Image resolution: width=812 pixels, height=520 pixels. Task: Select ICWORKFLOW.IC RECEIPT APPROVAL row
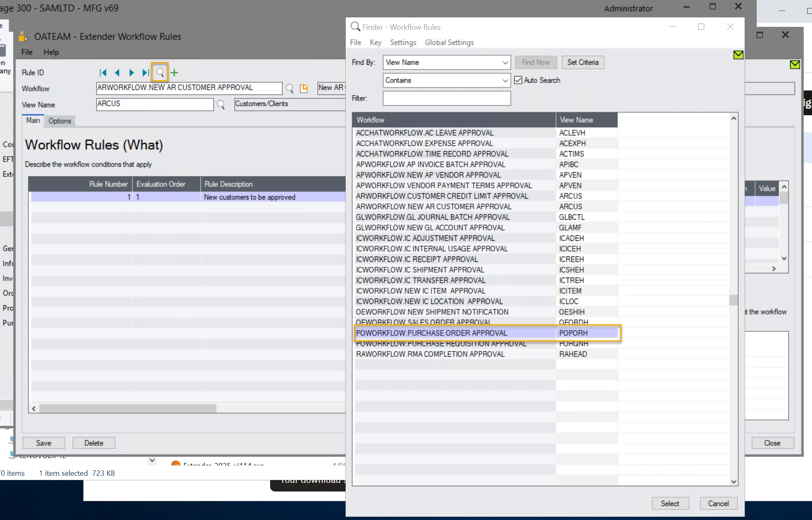(486, 259)
